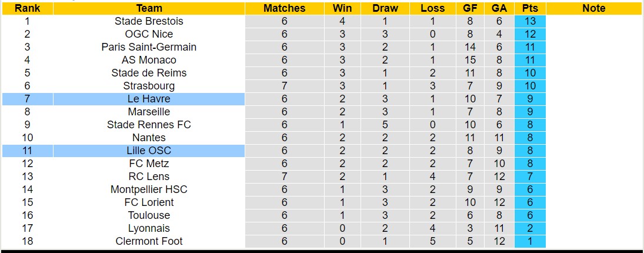
Task: Select Paris Saint-Germain in the table
Action: click(x=149, y=47)
